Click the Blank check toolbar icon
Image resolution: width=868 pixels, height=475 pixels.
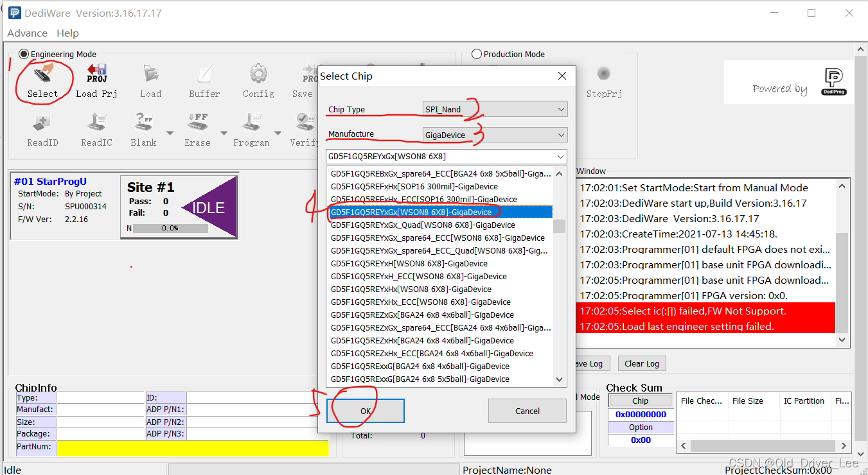143,128
